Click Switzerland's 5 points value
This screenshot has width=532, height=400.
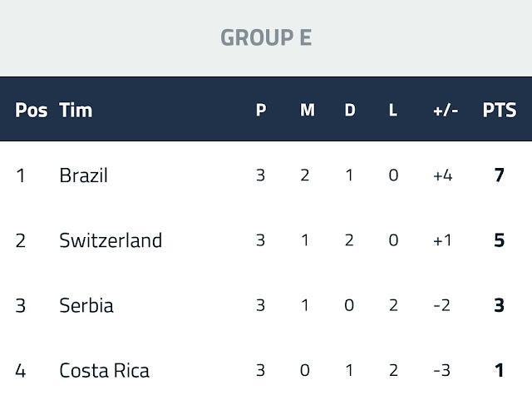click(499, 240)
